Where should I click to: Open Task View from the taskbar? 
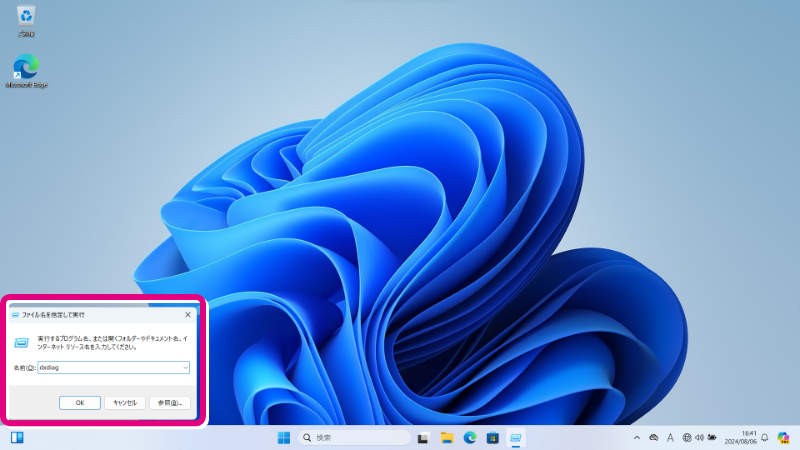coord(424,438)
